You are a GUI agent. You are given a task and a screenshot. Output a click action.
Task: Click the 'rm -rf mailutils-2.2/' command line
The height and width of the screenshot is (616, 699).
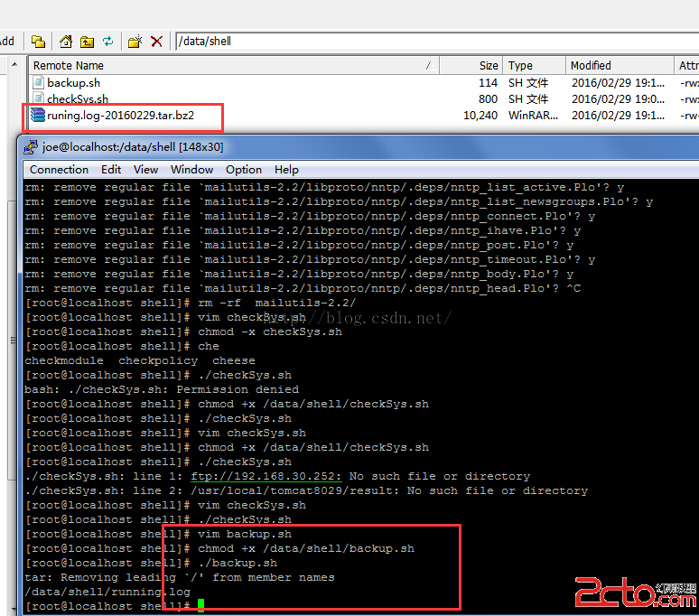(x=191, y=303)
